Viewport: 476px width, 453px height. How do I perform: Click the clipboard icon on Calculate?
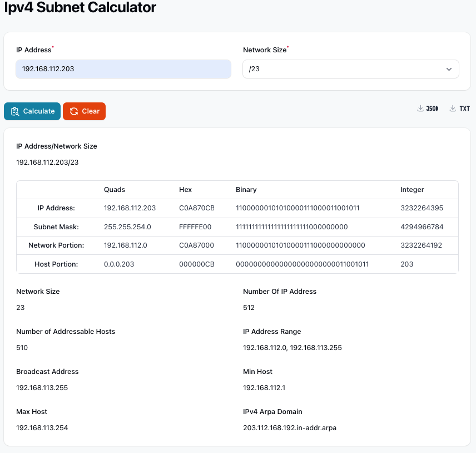pyautogui.click(x=15, y=111)
